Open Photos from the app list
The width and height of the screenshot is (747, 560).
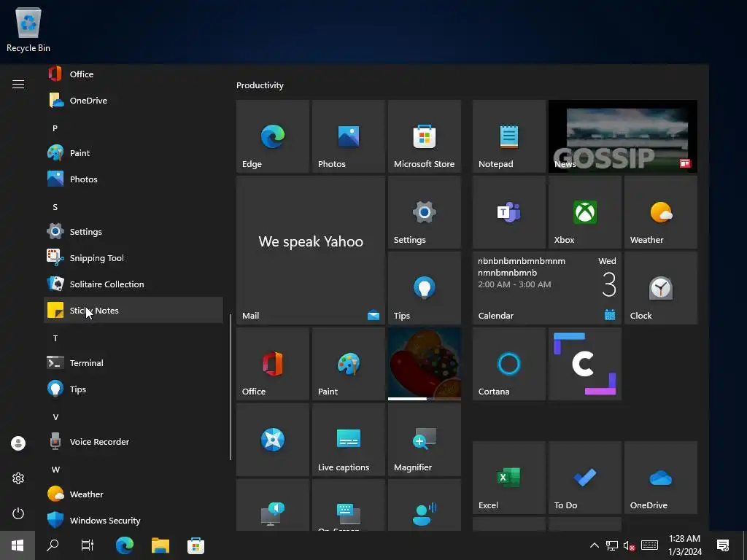133,179
